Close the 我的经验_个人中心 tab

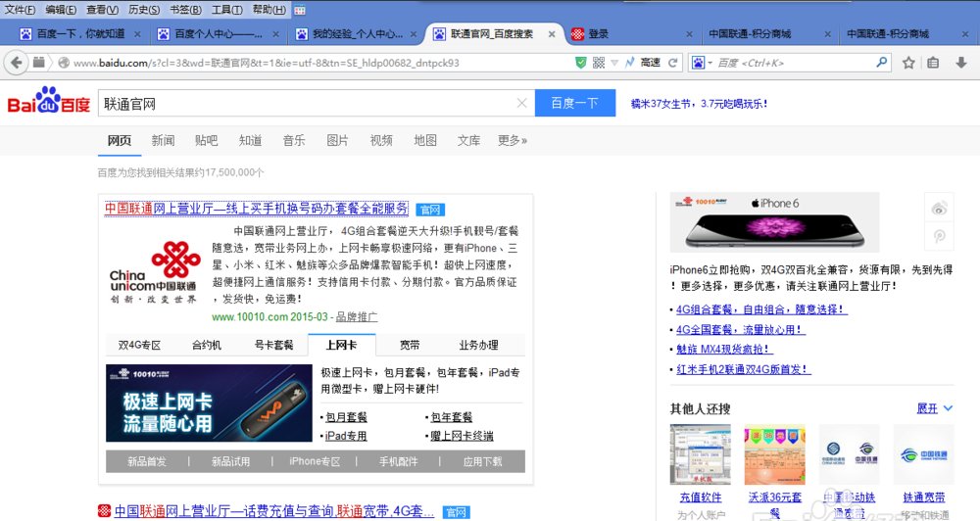coord(414,34)
